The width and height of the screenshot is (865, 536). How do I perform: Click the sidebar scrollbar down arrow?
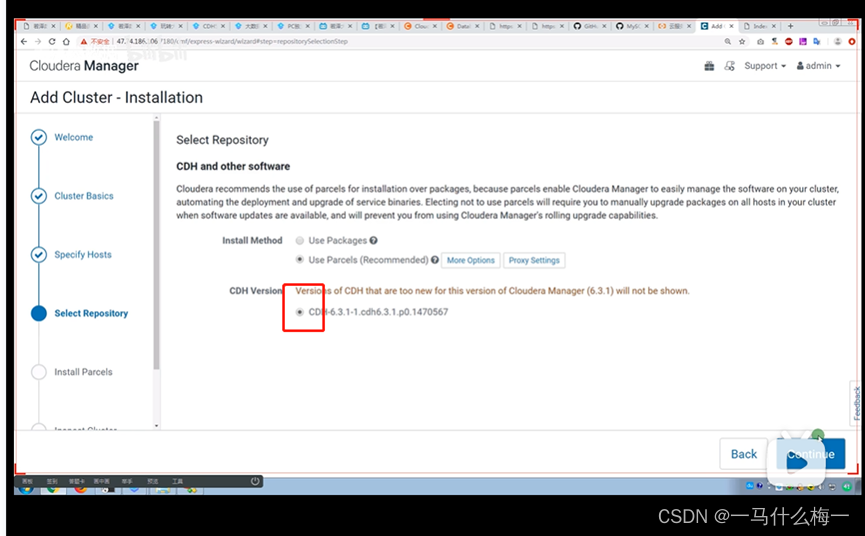156,426
